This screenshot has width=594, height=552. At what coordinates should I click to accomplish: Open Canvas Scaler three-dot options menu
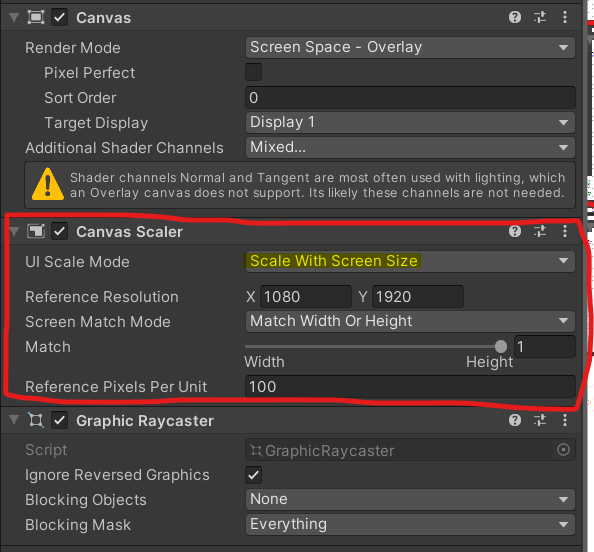(565, 231)
